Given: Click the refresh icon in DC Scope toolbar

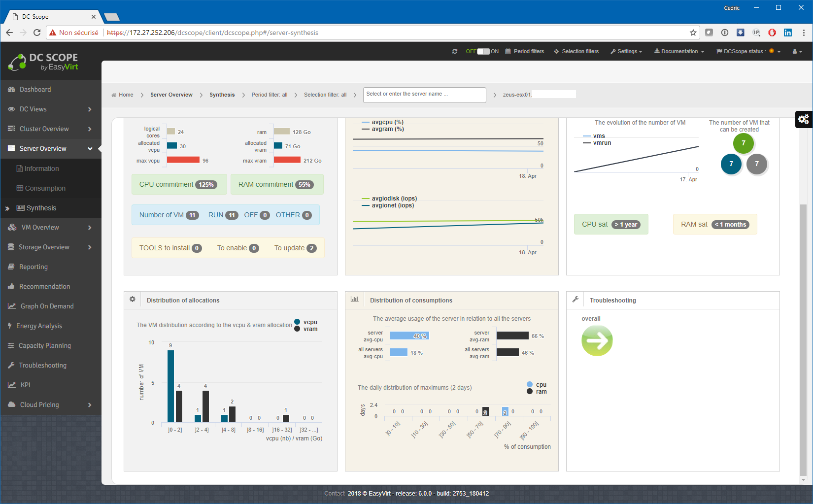Looking at the screenshot, I should coord(454,51).
